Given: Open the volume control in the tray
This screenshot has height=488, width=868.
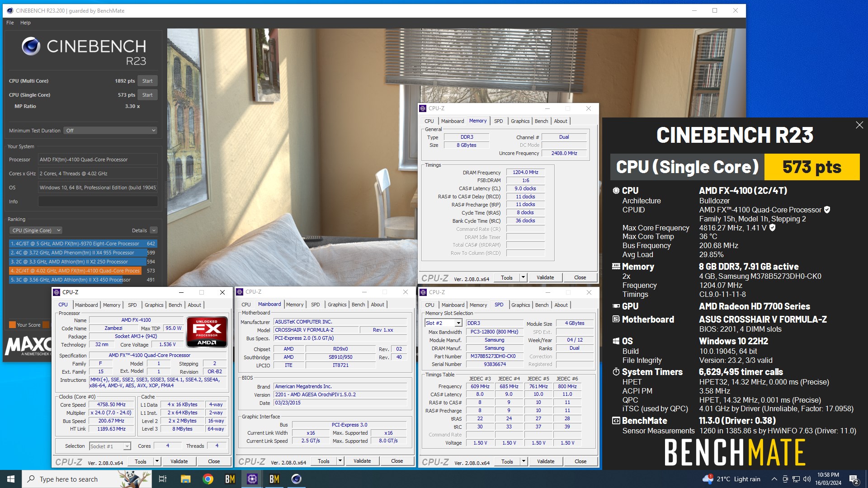Looking at the screenshot, I should (807, 479).
